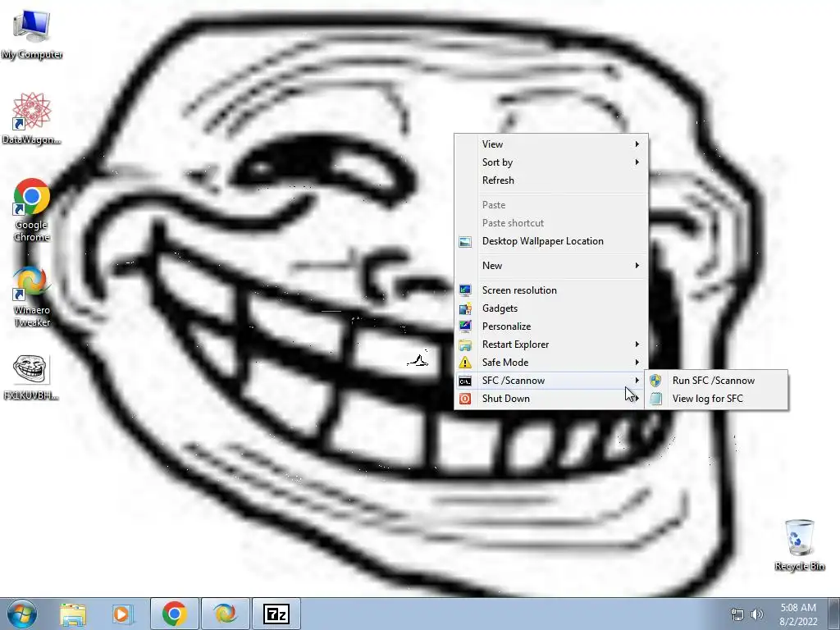Click the Safe Mode warning icon
This screenshot has height=630, width=840.
tap(465, 363)
